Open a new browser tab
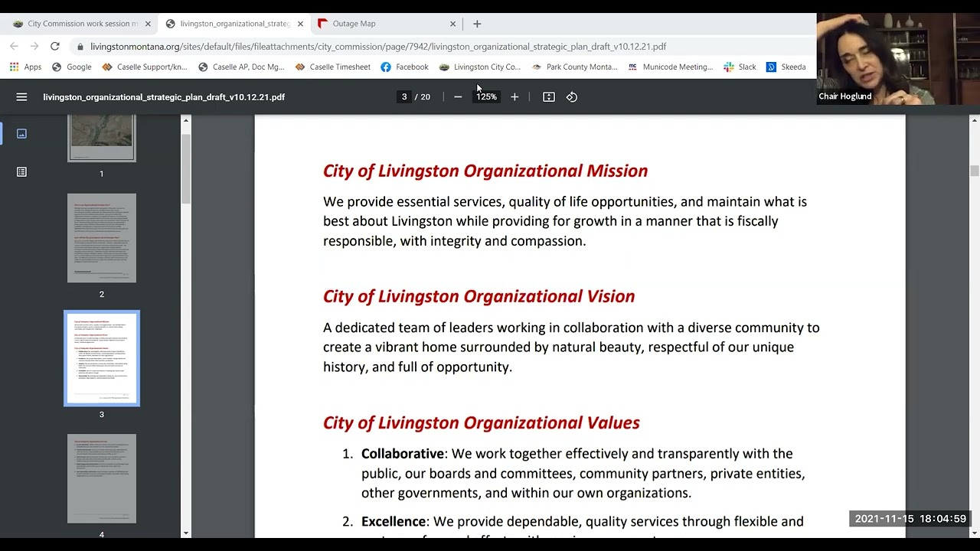Viewport: 980px width, 551px height. (x=477, y=24)
